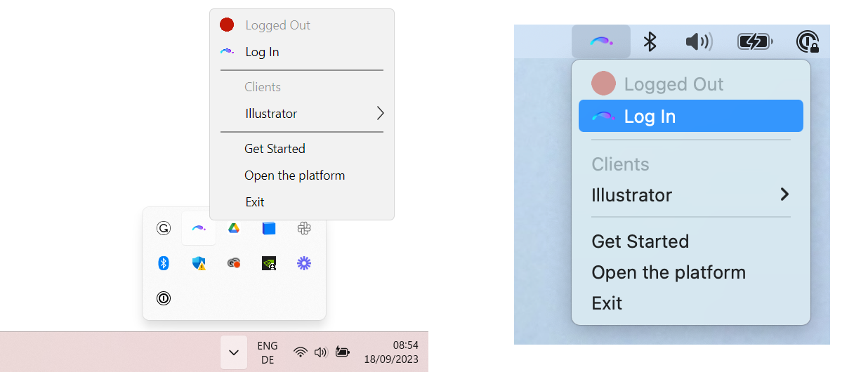
Task: Select the highlighted Log In item on macOS
Action: click(x=690, y=117)
